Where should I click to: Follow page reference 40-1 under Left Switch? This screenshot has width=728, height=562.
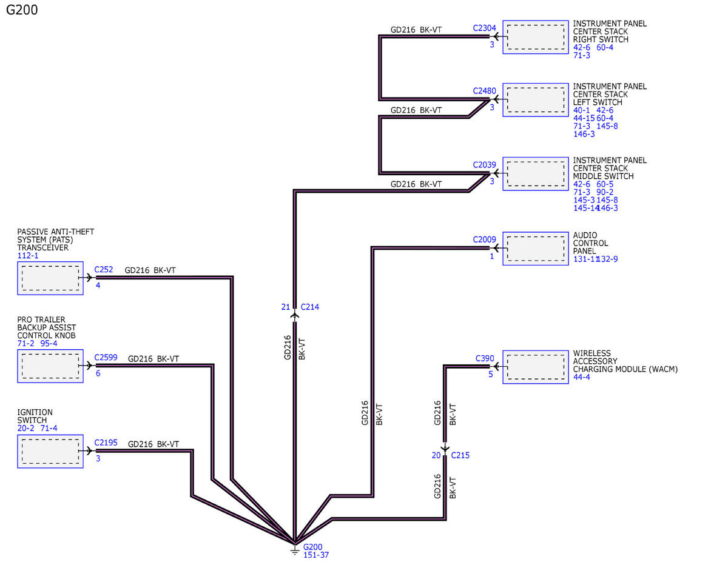[x=582, y=110]
